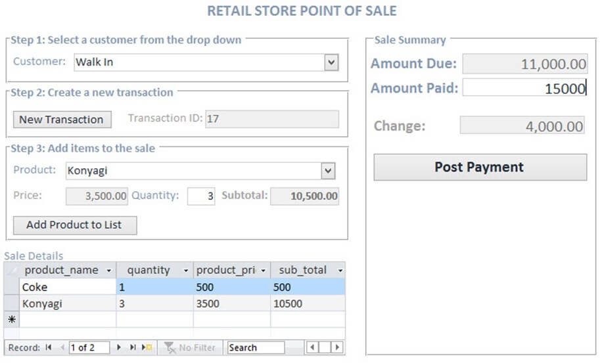Focus the Quantity input box
Viewport: 602px width, 364px height.
point(200,196)
